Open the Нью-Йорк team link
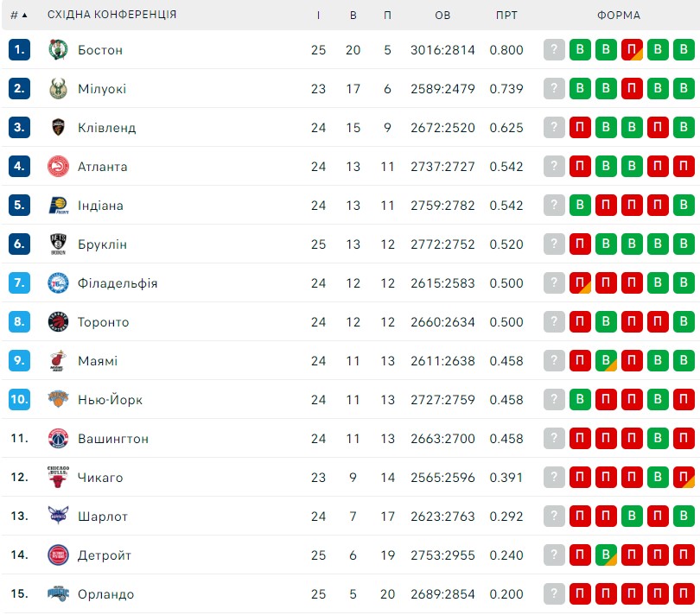 [x=110, y=399]
